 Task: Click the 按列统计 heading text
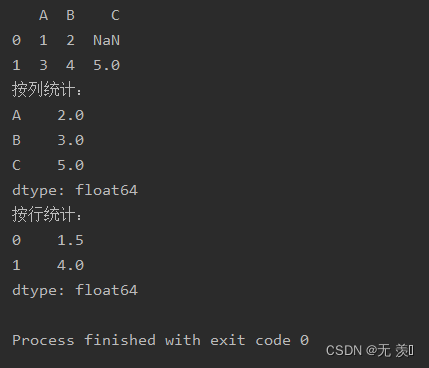(47, 90)
